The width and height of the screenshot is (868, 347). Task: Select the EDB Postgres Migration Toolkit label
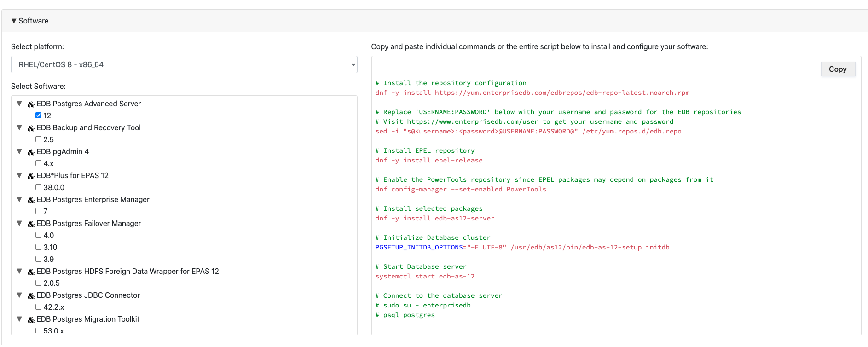pos(88,319)
